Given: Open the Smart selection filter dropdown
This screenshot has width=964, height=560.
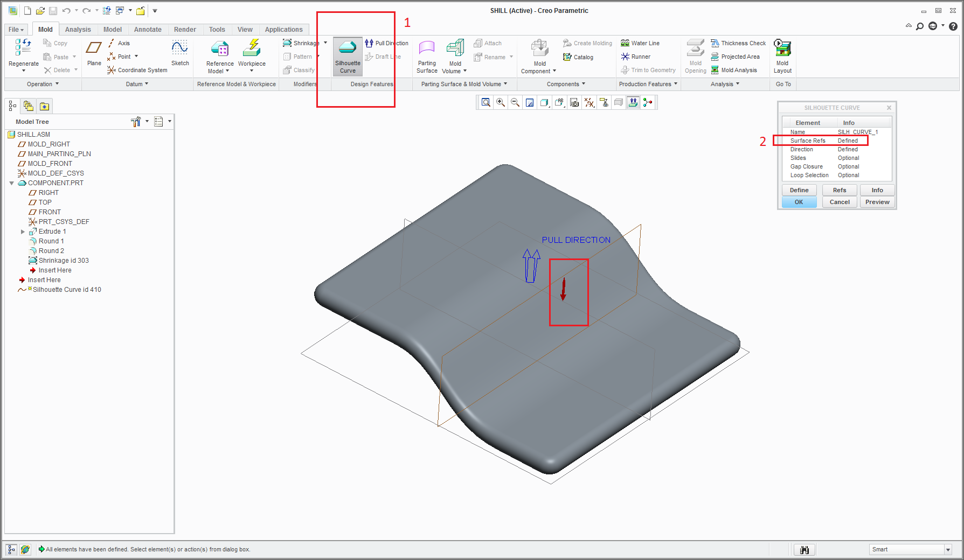Looking at the screenshot, I should pos(948,549).
